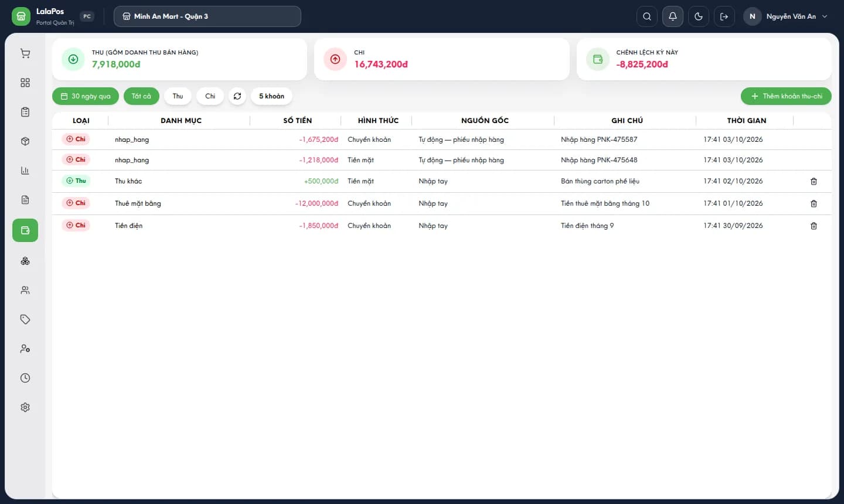844x504 pixels.
Task: Click the refresh icon beside Chi filter
Action: (237, 96)
